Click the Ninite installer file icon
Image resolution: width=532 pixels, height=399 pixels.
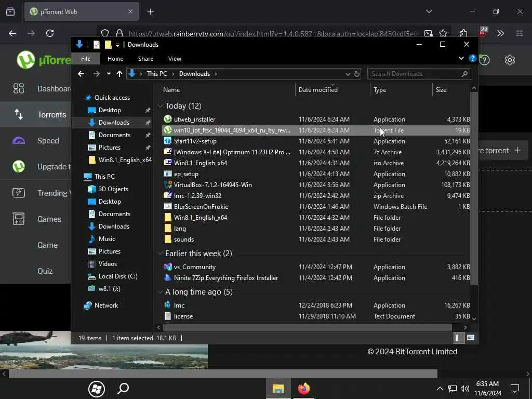coord(168,277)
